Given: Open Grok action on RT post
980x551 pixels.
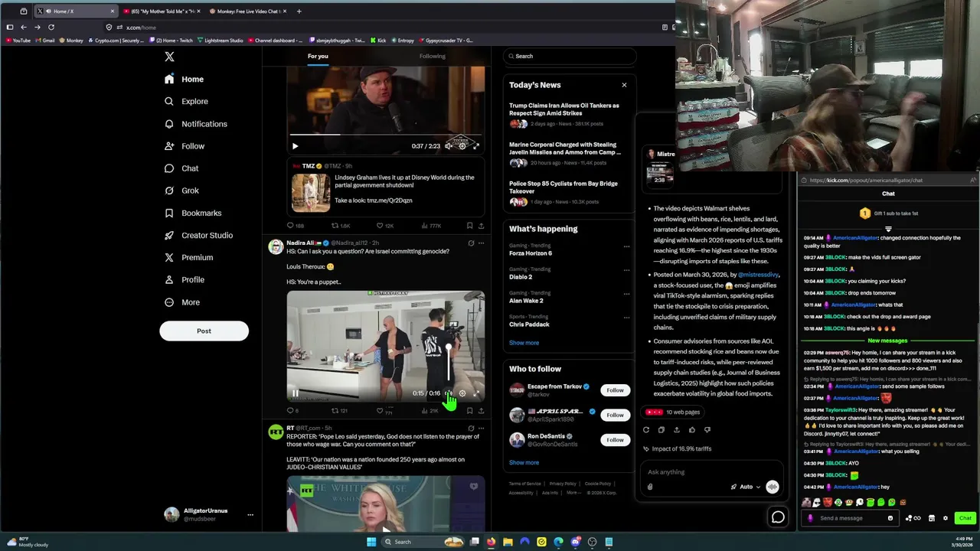Looking at the screenshot, I should click(x=471, y=429).
